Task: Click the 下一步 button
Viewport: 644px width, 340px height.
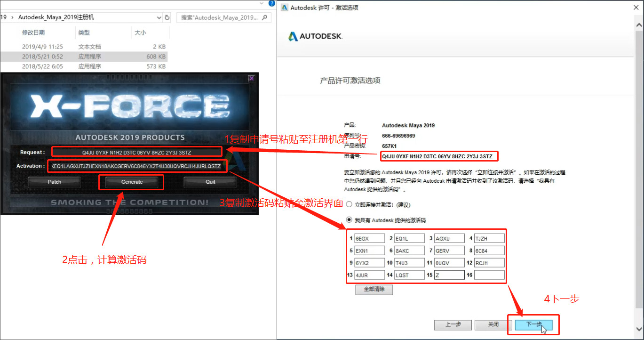Action: (x=533, y=324)
